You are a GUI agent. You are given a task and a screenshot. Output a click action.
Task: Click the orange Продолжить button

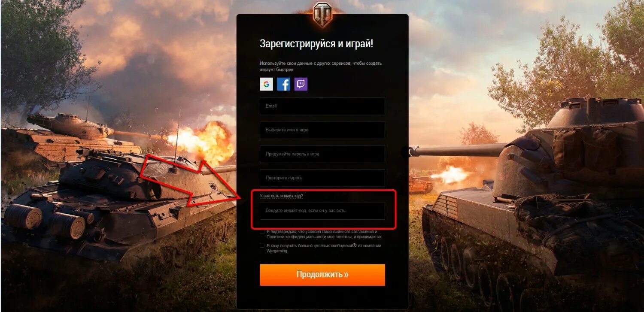click(x=322, y=275)
